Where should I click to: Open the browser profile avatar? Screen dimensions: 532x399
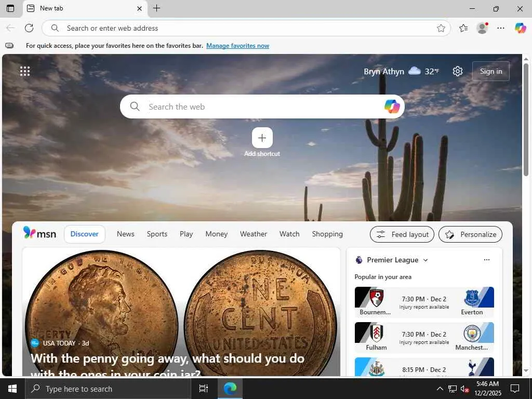coord(482,28)
